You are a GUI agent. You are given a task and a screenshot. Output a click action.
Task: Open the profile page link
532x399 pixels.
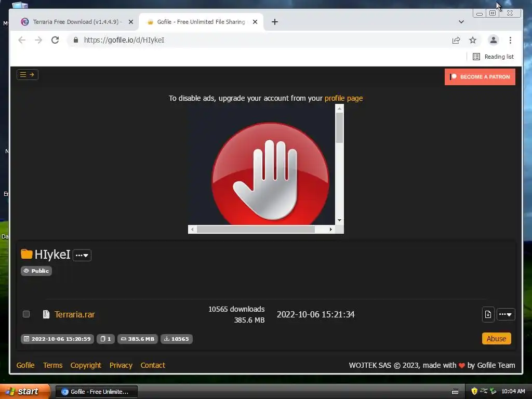(343, 98)
